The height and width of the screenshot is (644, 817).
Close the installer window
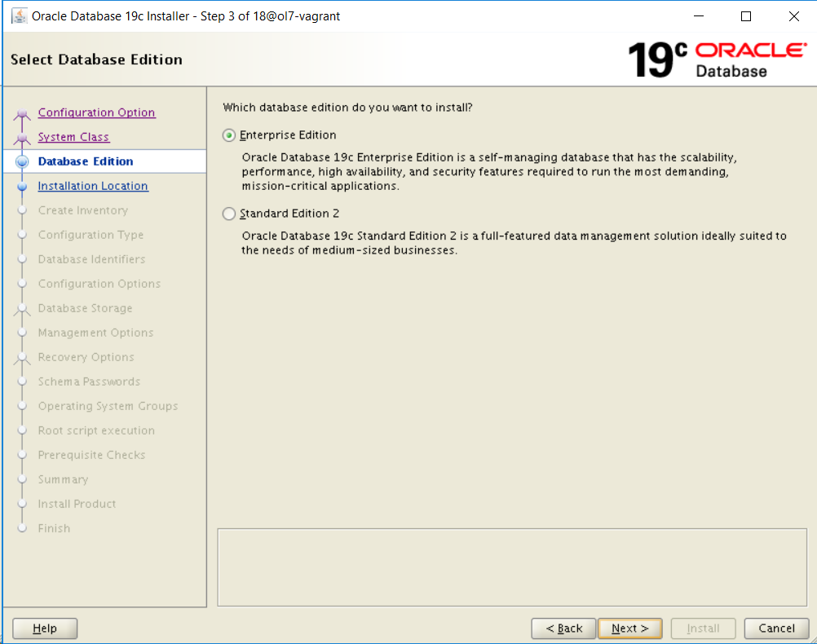coord(793,16)
